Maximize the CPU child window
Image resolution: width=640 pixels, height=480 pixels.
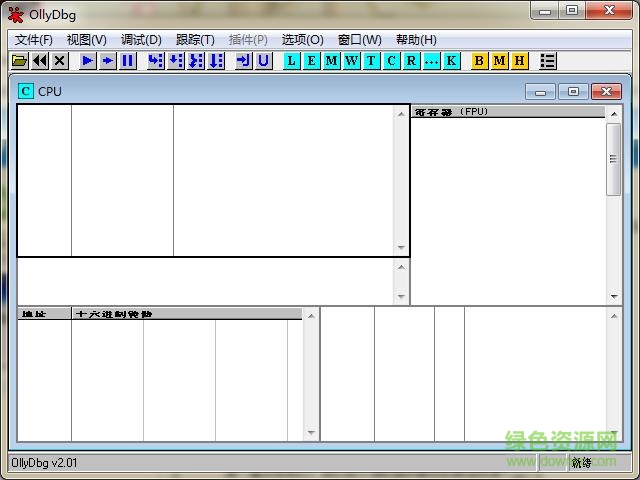point(573,91)
